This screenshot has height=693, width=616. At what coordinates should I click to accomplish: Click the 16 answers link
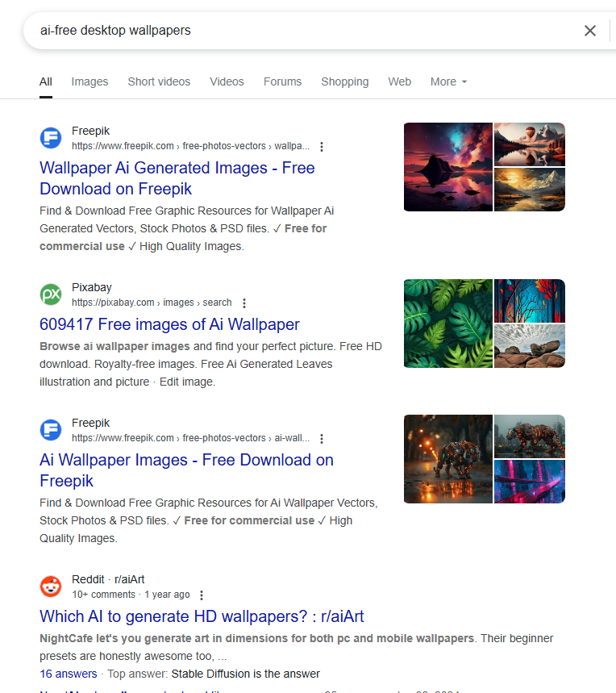click(69, 674)
